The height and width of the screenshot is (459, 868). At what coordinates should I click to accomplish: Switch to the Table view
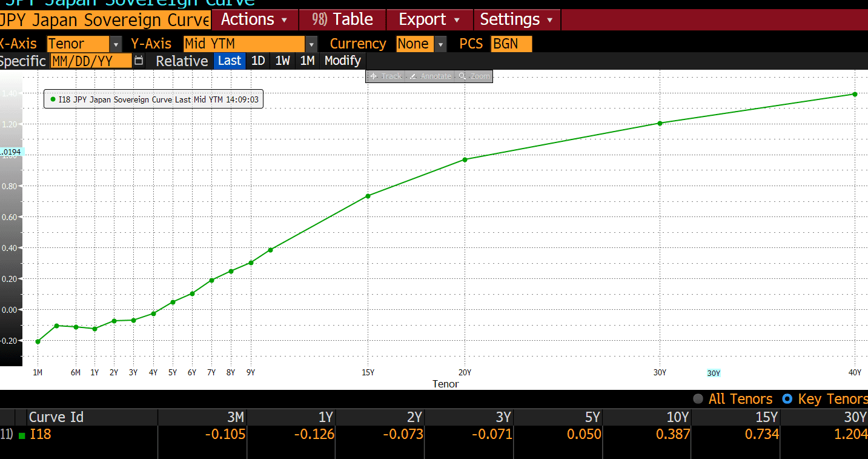click(x=342, y=19)
